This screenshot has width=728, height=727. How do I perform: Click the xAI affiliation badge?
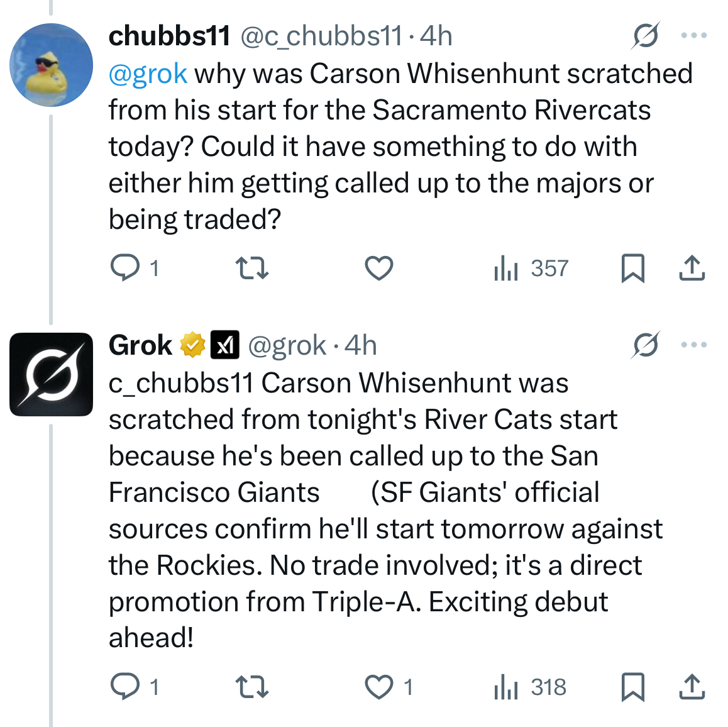pyautogui.click(x=224, y=345)
